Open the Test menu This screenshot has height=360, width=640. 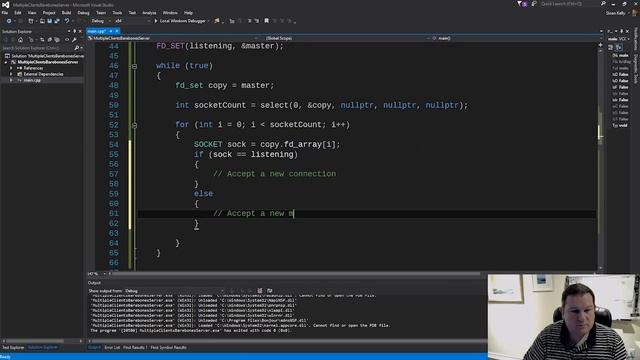[x=132, y=13]
